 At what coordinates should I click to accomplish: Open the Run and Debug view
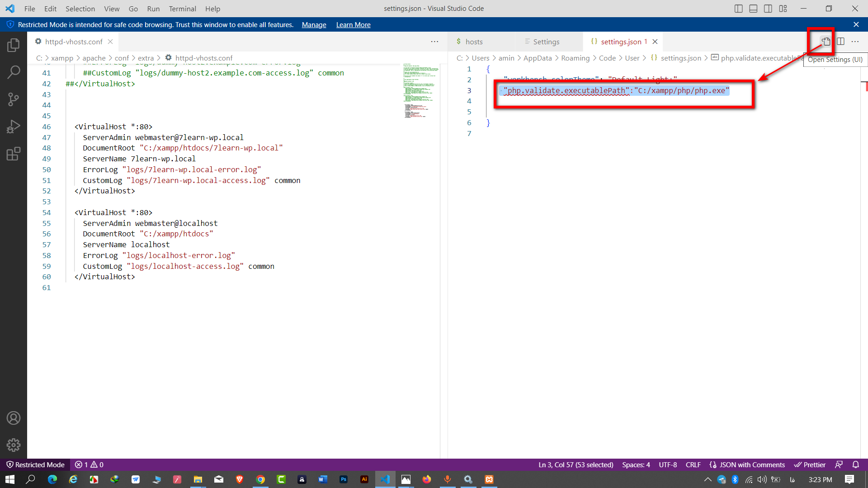(14, 127)
